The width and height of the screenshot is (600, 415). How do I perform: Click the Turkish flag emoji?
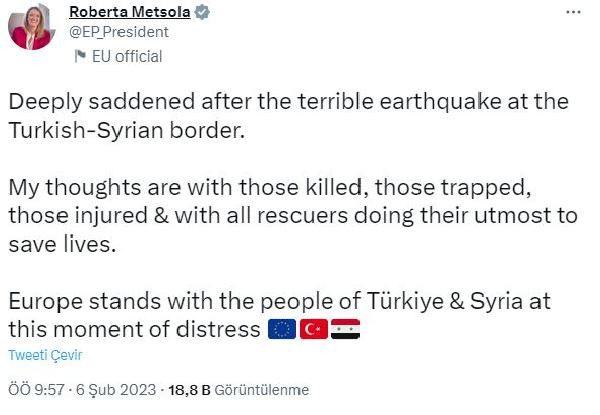pyautogui.click(x=314, y=330)
